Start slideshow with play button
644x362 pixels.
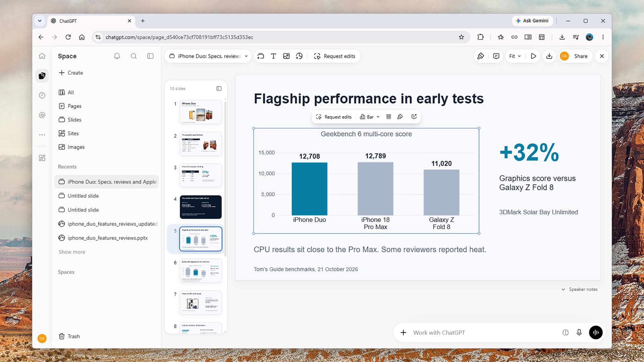click(x=533, y=56)
